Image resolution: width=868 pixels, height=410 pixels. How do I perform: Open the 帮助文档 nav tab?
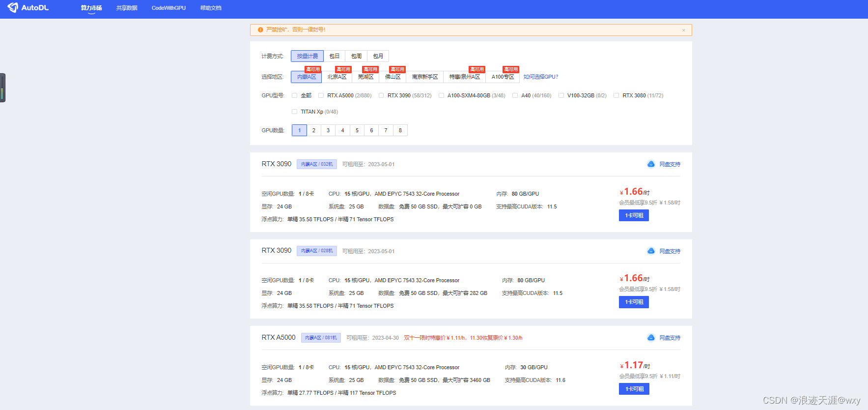[x=211, y=8]
